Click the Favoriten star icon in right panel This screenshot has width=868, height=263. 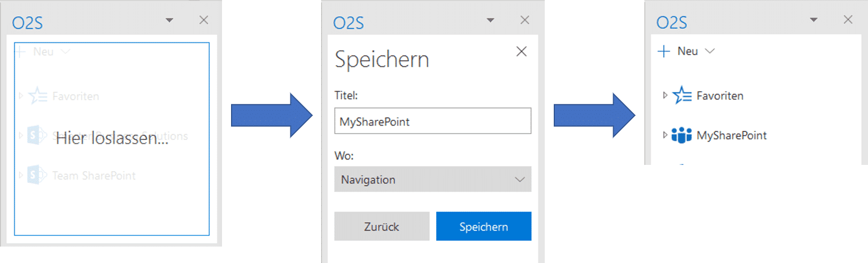(681, 95)
